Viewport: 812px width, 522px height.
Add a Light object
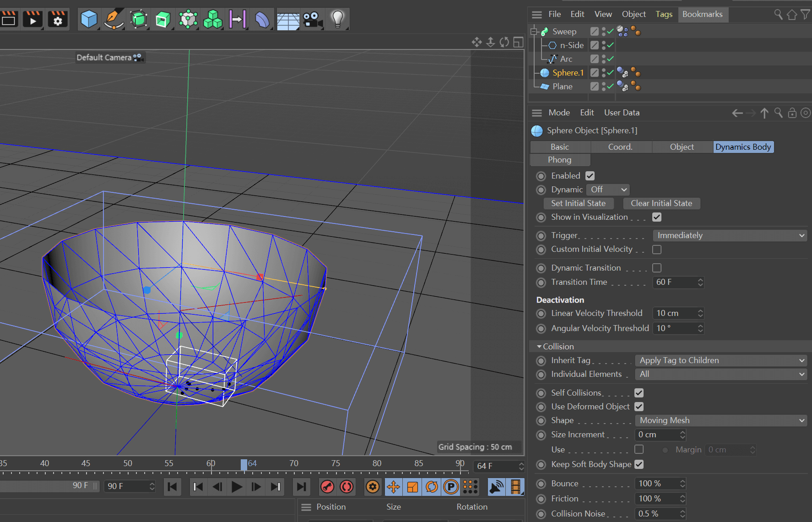[x=337, y=19]
